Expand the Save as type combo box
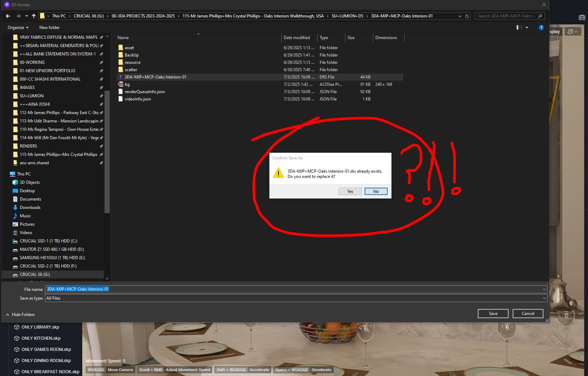 coord(296,298)
